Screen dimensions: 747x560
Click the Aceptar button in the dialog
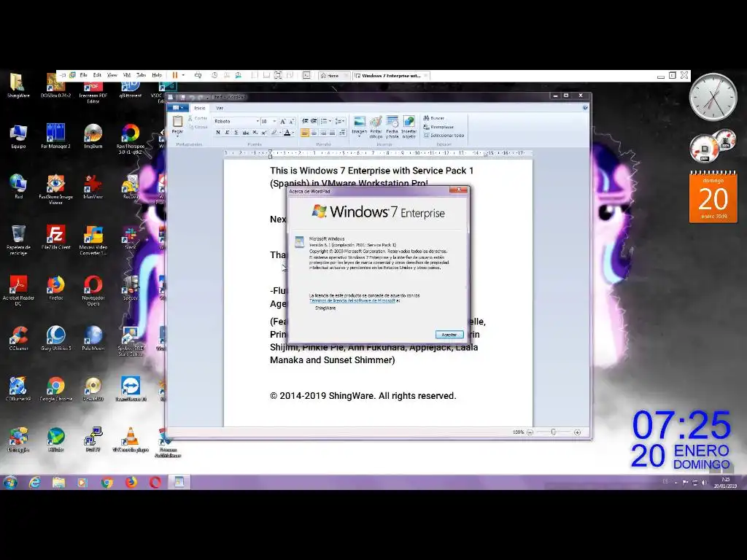coord(449,335)
